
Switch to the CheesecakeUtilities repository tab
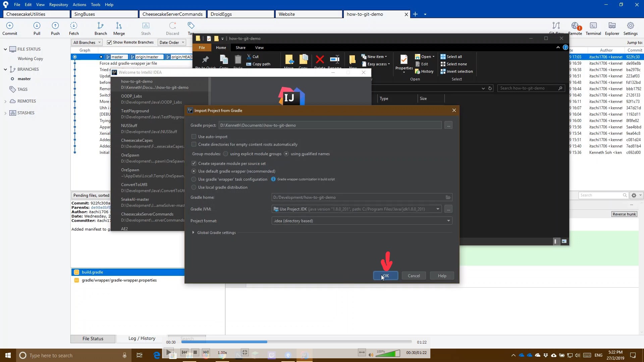pos(37,14)
